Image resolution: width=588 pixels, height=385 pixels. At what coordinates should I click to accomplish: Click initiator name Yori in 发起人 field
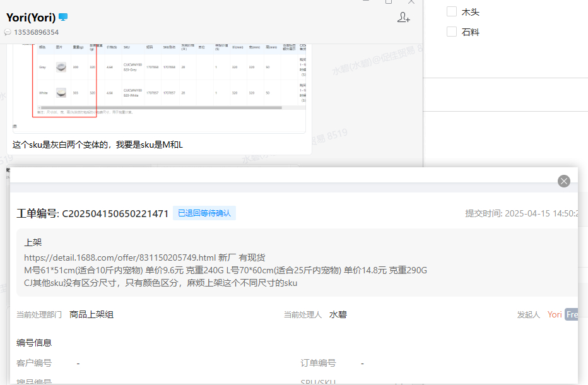point(555,314)
